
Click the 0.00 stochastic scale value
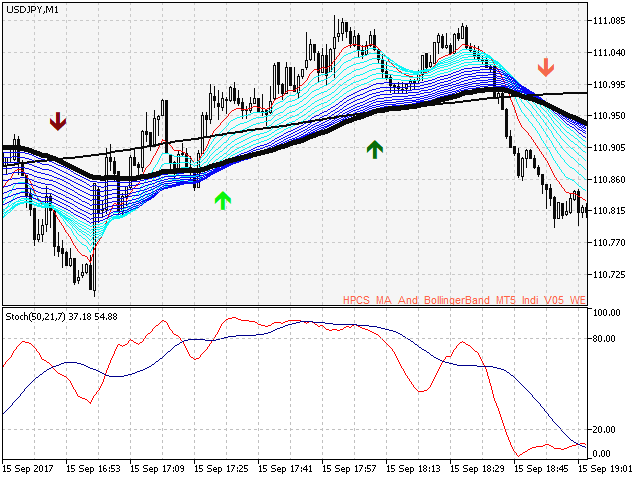pyautogui.click(x=602, y=453)
